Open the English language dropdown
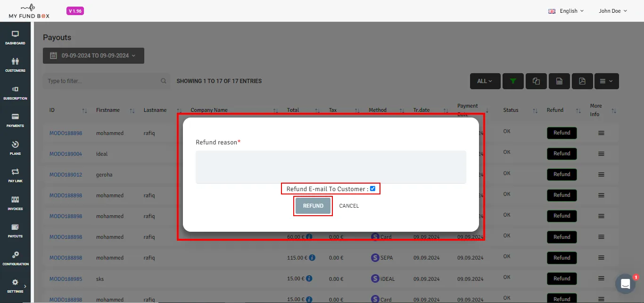The image size is (644, 303). pos(566,11)
